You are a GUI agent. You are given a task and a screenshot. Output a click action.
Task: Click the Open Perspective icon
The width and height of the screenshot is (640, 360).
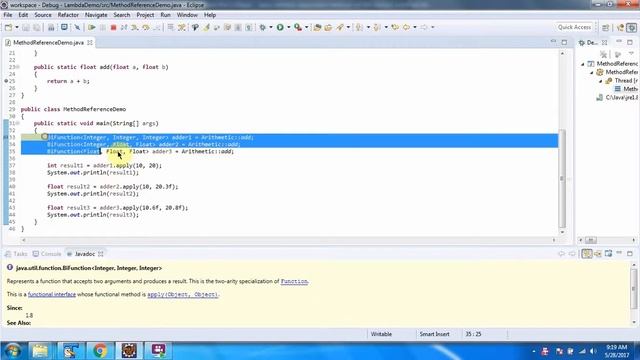point(606,27)
